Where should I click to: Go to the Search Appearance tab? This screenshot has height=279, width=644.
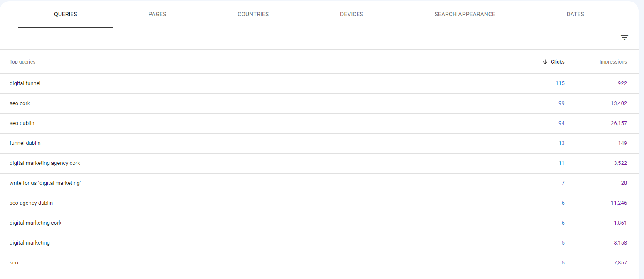point(465,14)
